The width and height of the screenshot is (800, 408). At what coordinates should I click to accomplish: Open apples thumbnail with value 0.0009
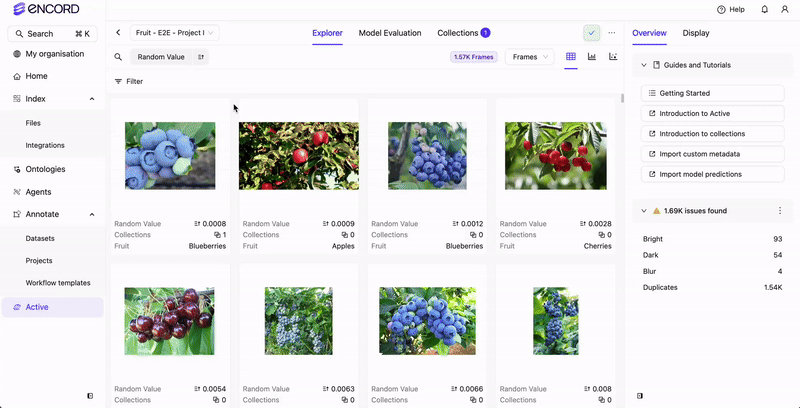(x=298, y=156)
